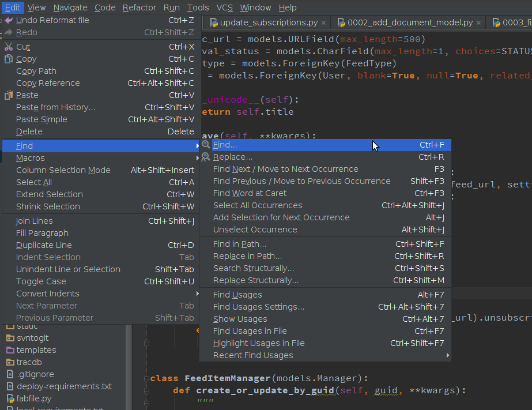Open Replace Structurally...
Screen dimensions: 532x410
pyautogui.click(x=326, y=281)
